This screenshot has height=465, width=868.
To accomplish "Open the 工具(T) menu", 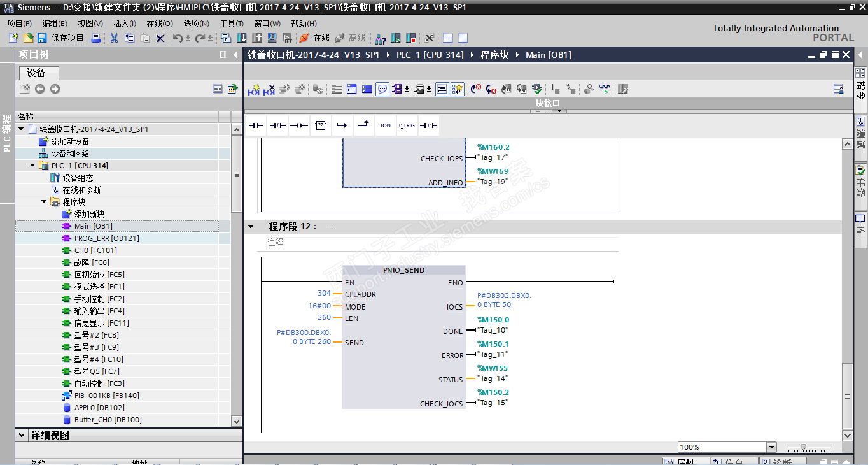I will point(232,24).
